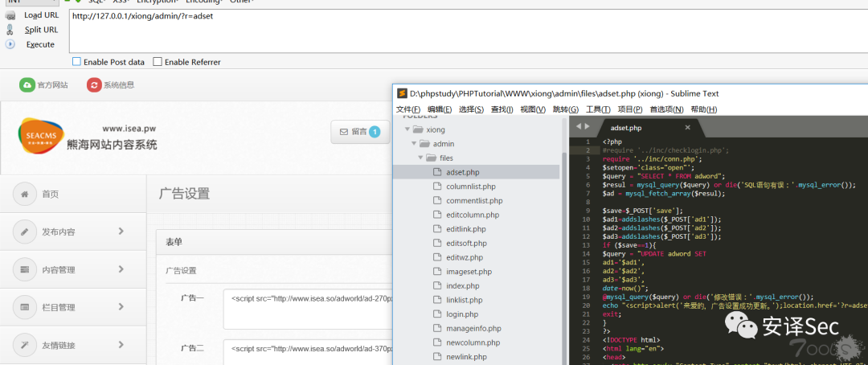Open login.php in the file tree
Screen dimensions: 868x365
[x=462, y=314]
